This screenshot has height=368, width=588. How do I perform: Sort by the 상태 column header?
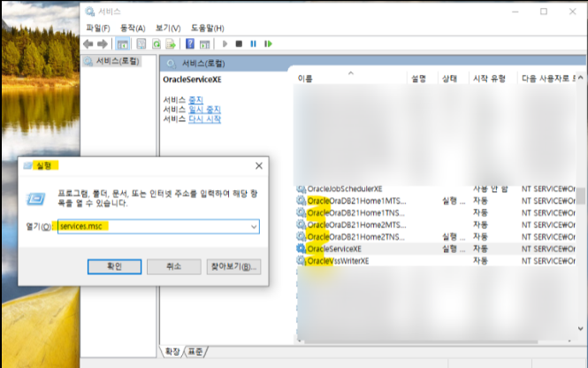pos(453,79)
